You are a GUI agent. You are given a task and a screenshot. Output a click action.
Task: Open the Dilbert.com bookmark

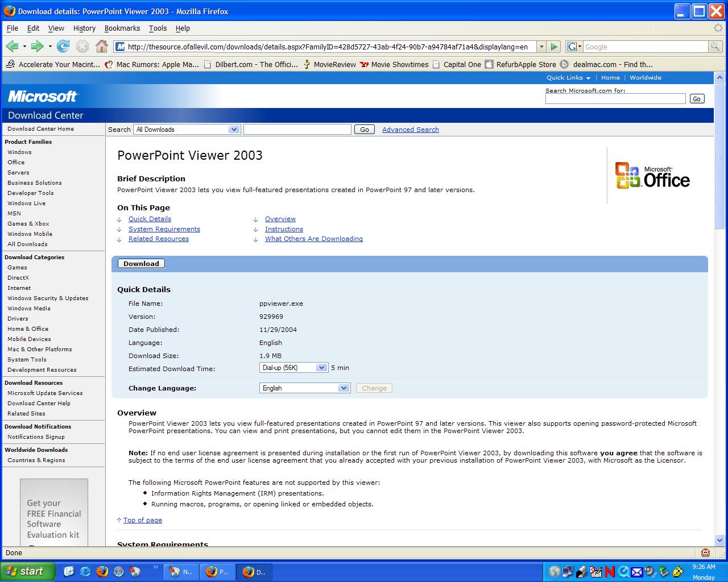(x=251, y=64)
